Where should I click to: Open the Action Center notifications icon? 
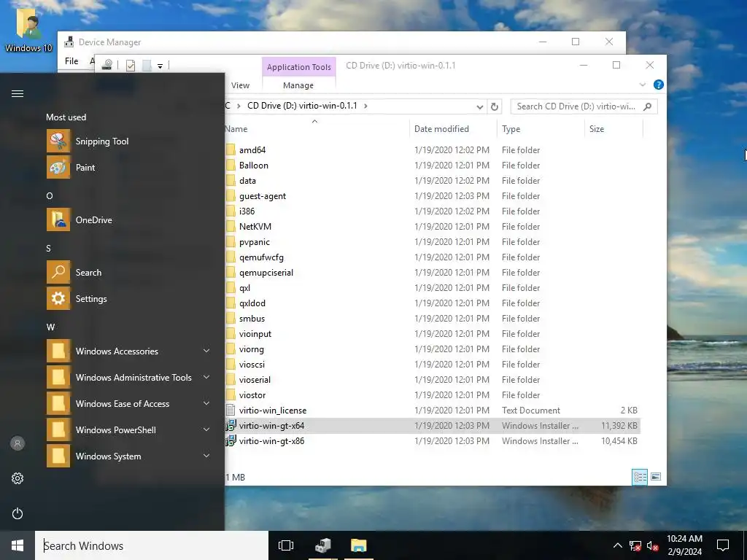[723, 545]
